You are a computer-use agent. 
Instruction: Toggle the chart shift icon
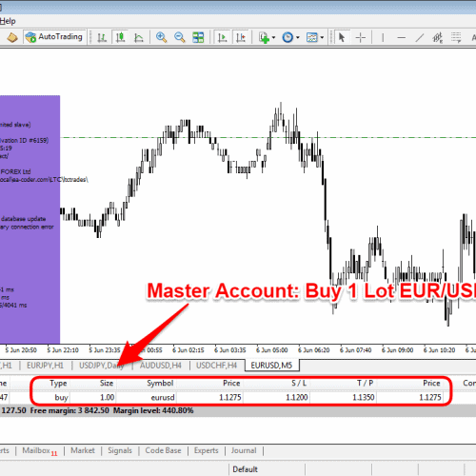pos(241,37)
